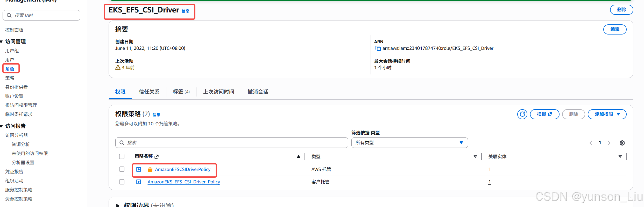
Task: Open 访问分析器 in the sidebar
Action: 16,135
